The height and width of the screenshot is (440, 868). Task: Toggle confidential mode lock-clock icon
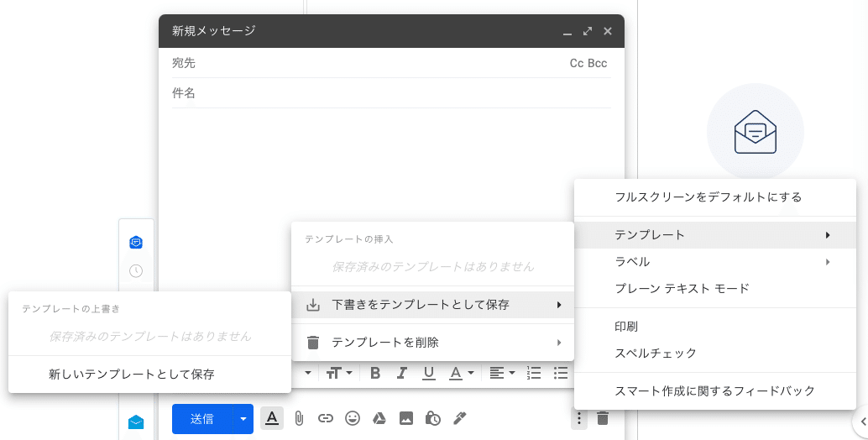pyautogui.click(x=433, y=418)
